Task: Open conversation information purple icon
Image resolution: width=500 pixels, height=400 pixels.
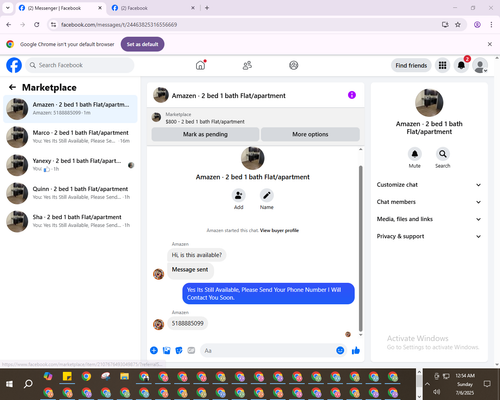Action: coord(352,95)
